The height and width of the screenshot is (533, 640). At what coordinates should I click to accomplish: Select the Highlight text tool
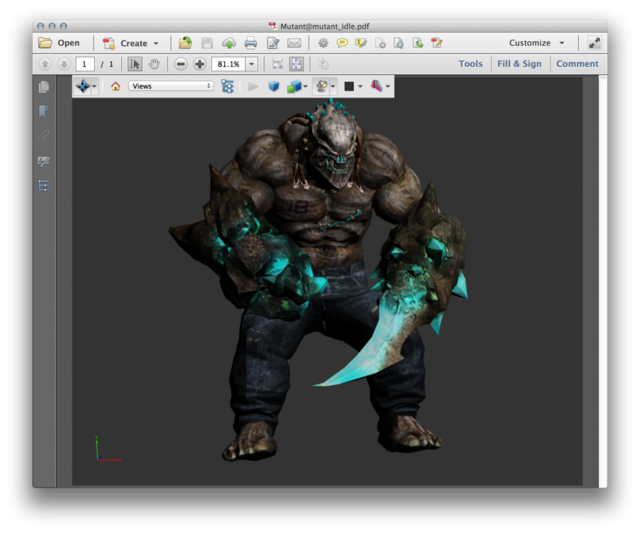coord(361,43)
